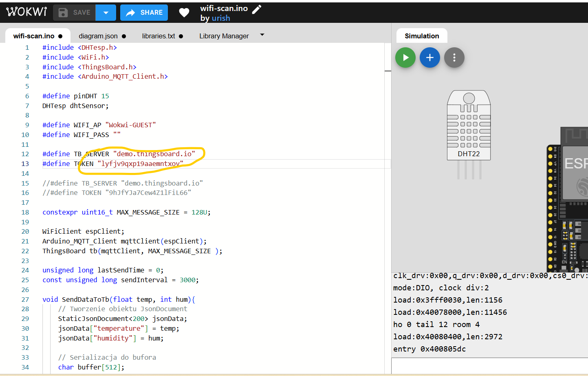Click serial output 'load:0x40078000,len:11456'
The height and width of the screenshot is (376, 588).
tap(450, 312)
